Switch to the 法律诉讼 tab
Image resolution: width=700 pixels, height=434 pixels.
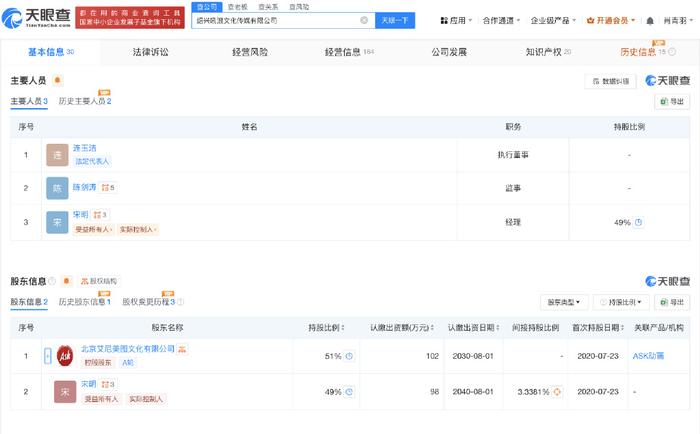(151, 51)
